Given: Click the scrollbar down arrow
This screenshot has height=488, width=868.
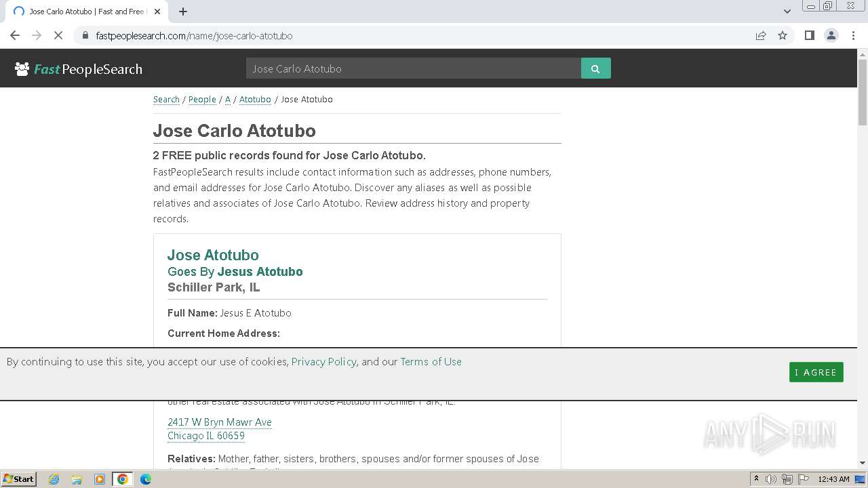Looking at the screenshot, I should pyautogui.click(x=862, y=463).
